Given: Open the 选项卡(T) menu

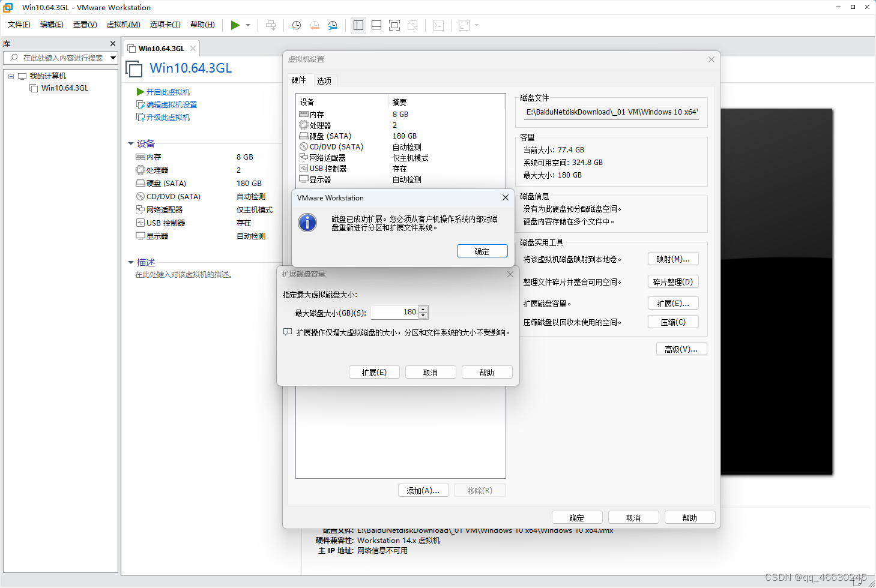Looking at the screenshot, I should [x=165, y=25].
